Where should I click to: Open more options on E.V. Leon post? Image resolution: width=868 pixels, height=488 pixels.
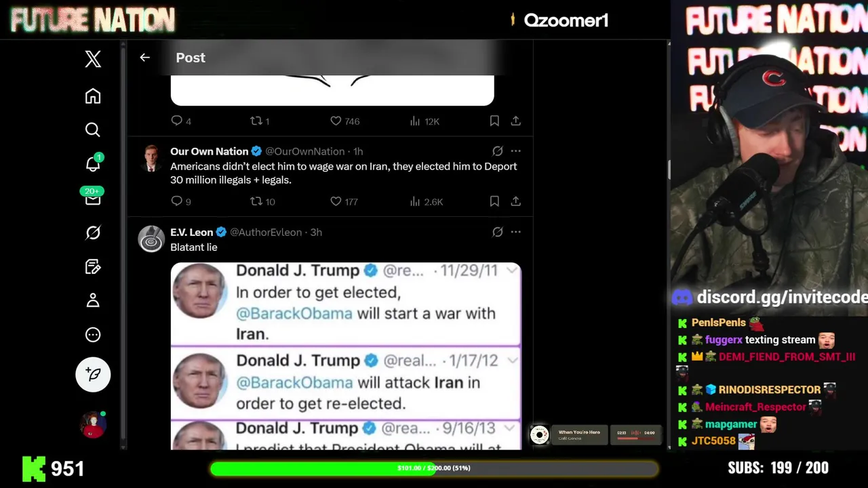pos(516,232)
